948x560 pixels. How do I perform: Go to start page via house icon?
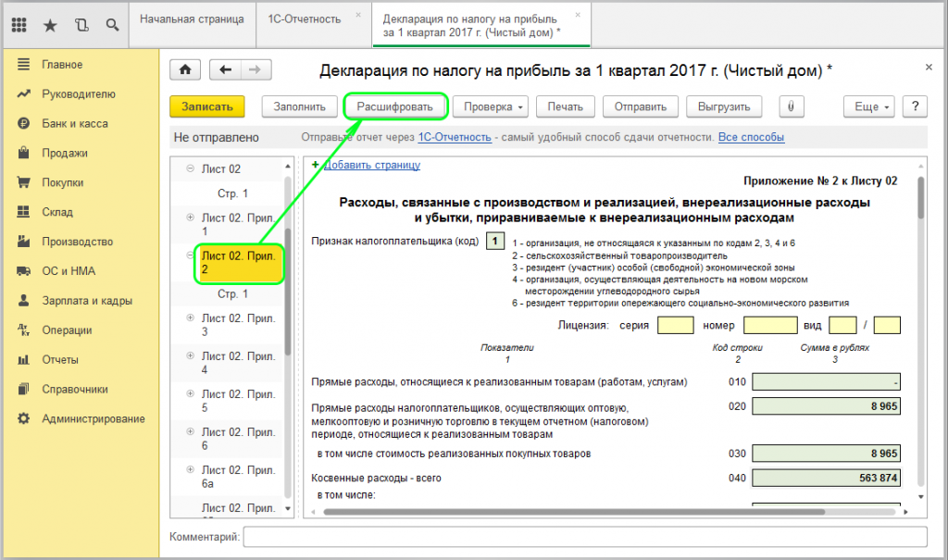(x=184, y=69)
